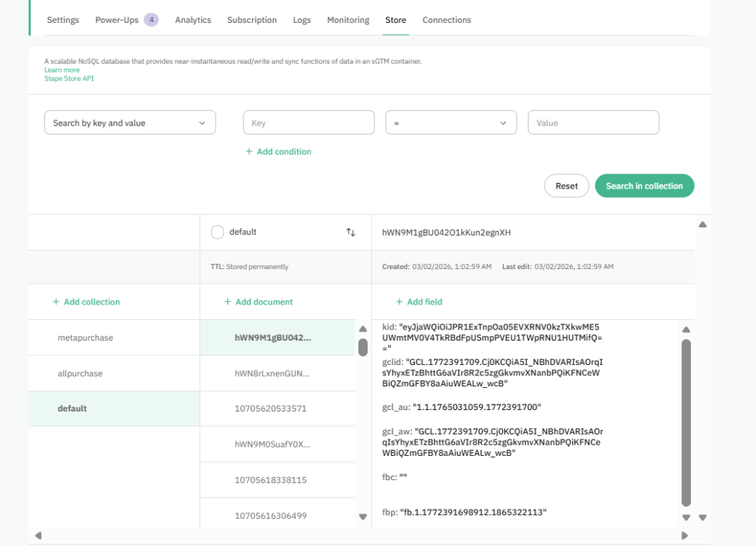
Task: Click the plus icon for Add document
Action: (x=227, y=302)
